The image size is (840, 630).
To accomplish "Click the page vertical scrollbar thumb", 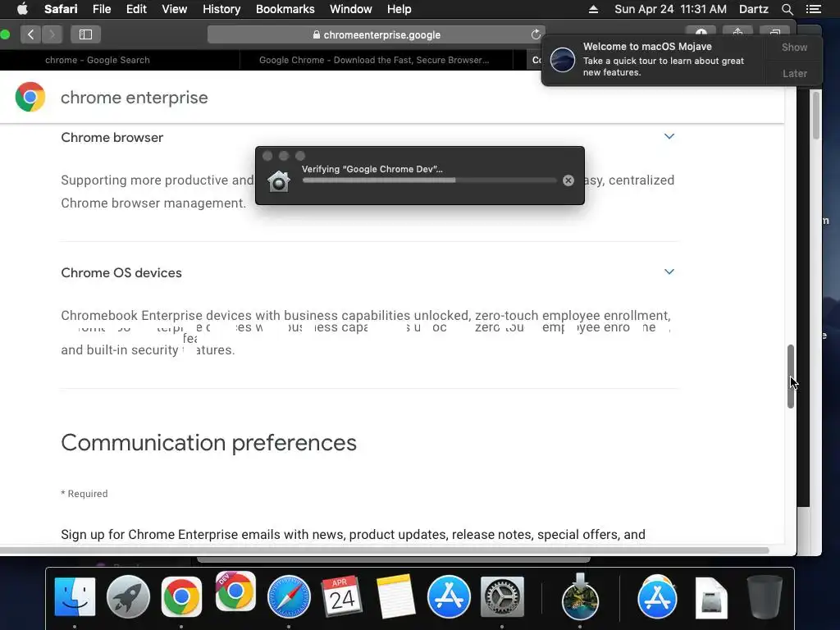I will pos(790,377).
